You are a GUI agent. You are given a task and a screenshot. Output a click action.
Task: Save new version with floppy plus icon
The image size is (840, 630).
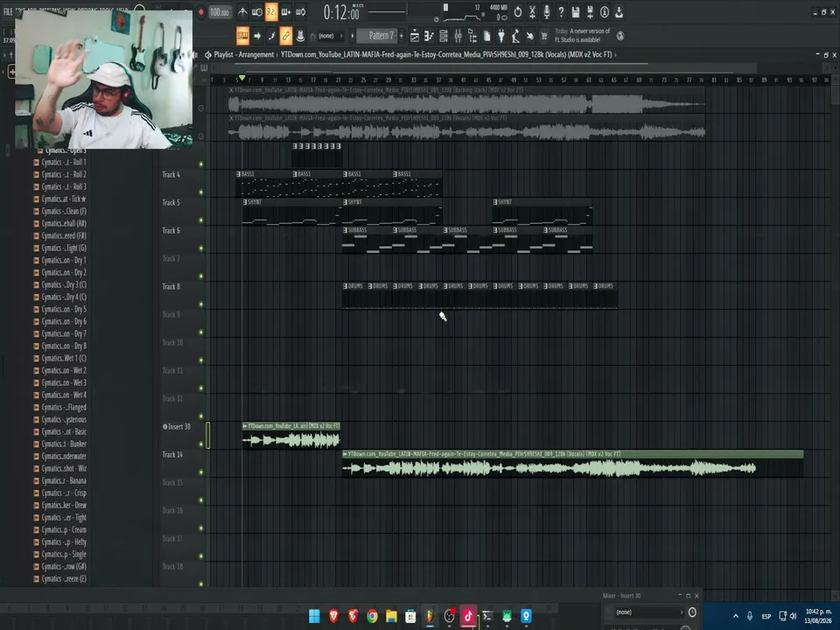591,11
